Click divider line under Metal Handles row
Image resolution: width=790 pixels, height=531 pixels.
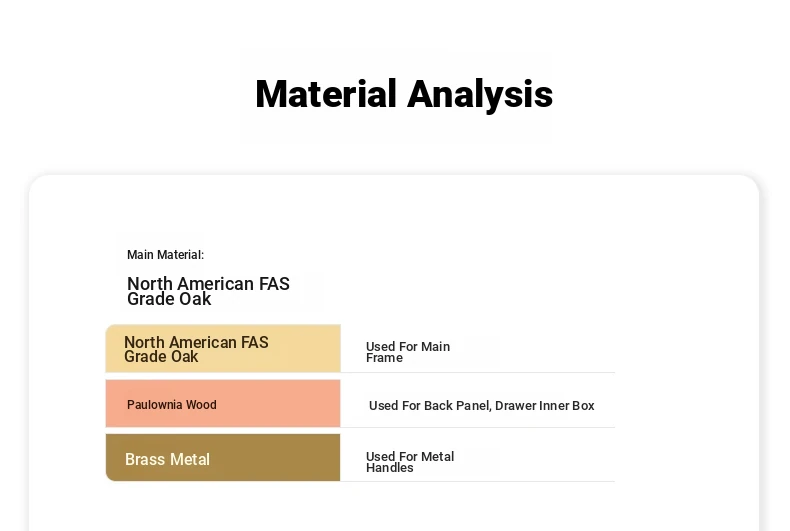(x=478, y=482)
